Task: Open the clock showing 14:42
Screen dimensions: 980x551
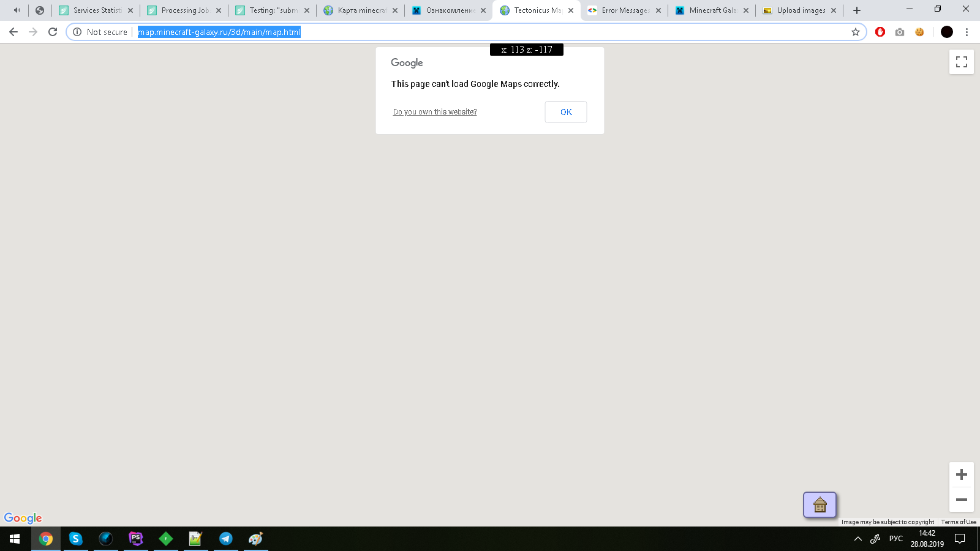Action: click(927, 539)
